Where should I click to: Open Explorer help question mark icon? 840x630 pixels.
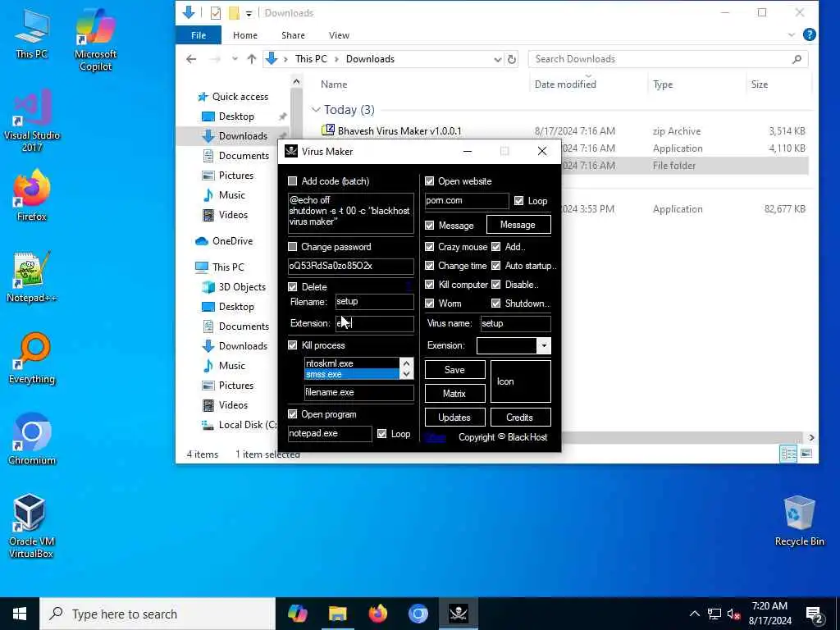point(810,34)
